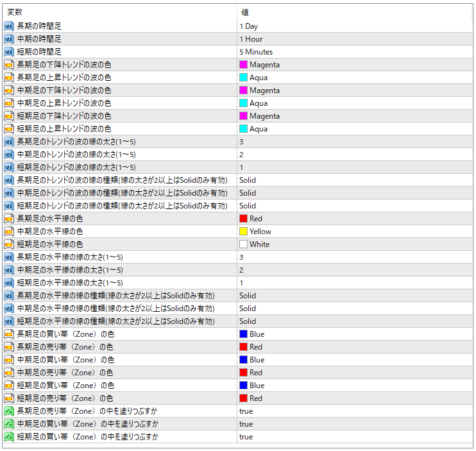This screenshot has height=451, width=476.
Task: Click the icon beside 中期足のトレンドの波の線の太さ
Action: (9, 155)
